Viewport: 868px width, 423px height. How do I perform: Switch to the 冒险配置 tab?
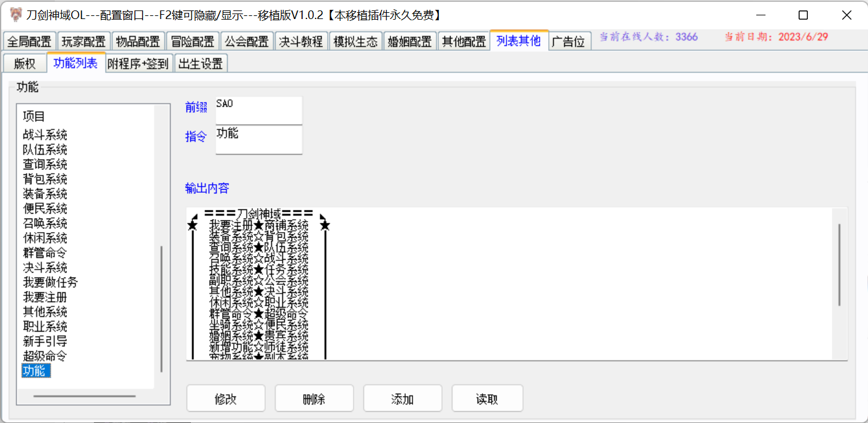pos(192,41)
